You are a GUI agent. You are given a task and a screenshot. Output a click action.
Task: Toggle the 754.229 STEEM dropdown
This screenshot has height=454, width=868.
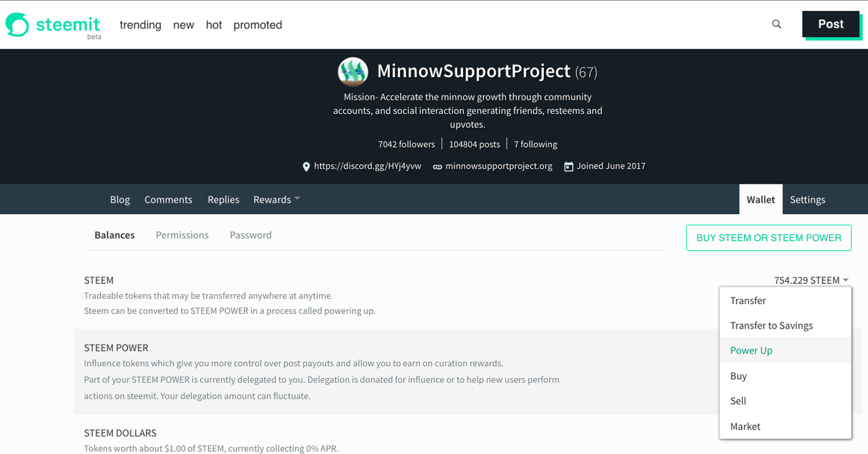[812, 280]
